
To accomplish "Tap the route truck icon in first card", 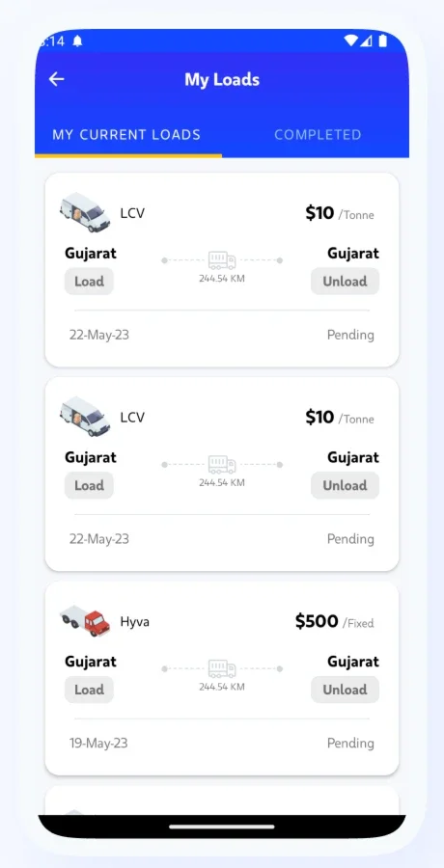I will (x=222, y=260).
